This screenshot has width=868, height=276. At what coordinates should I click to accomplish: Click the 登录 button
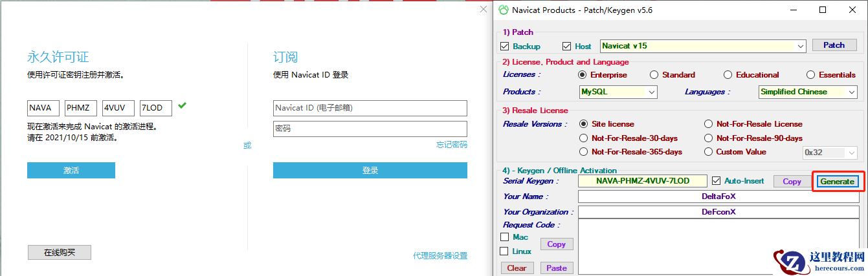(370, 170)
